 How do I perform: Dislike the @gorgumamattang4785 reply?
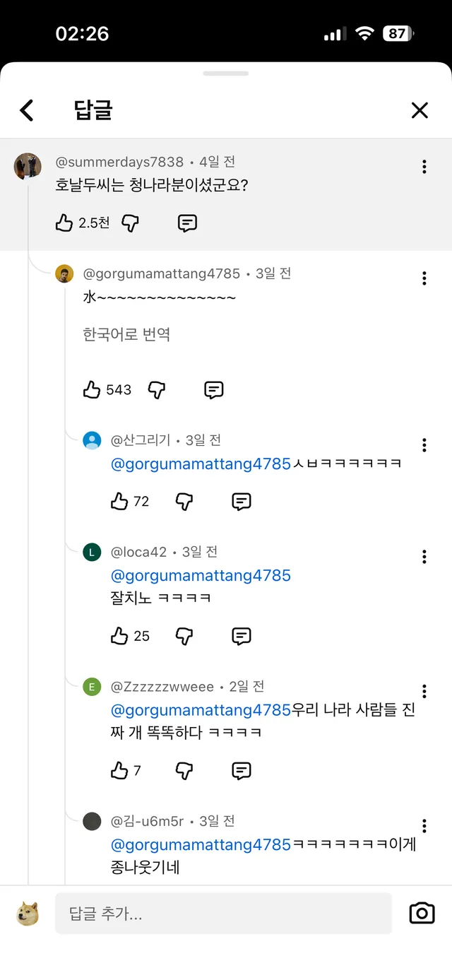click(x=157, y=389)
